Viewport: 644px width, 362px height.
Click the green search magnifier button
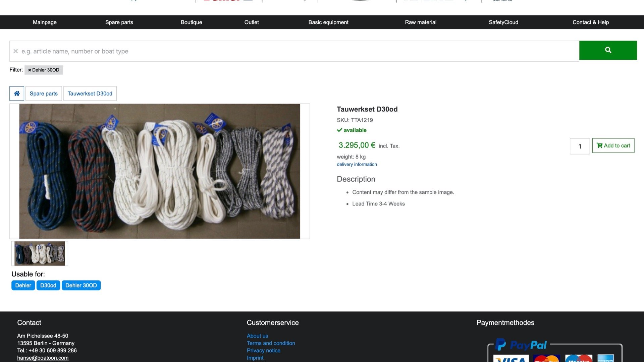pos(608,50)
